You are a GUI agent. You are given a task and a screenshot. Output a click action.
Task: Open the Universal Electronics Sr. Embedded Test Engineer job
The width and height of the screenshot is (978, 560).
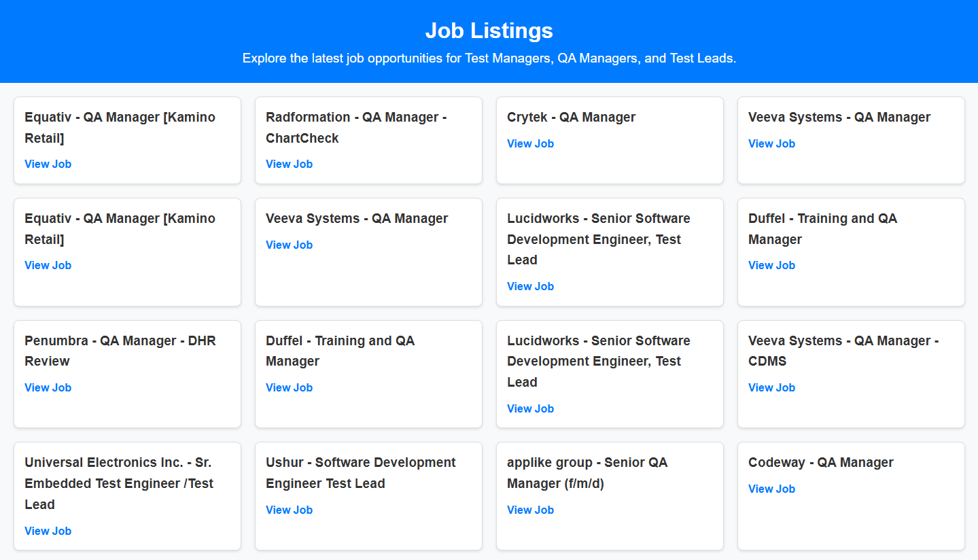coord(48,531)
